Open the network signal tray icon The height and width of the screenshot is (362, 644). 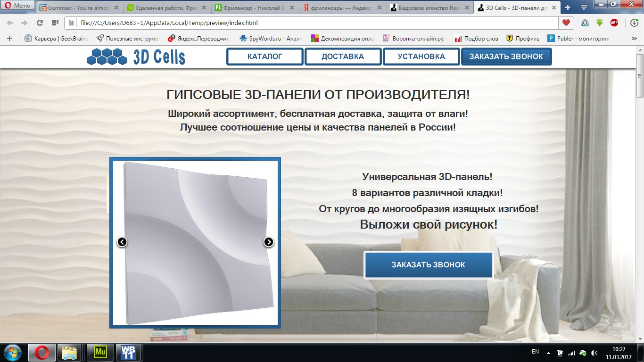point(571,353)
